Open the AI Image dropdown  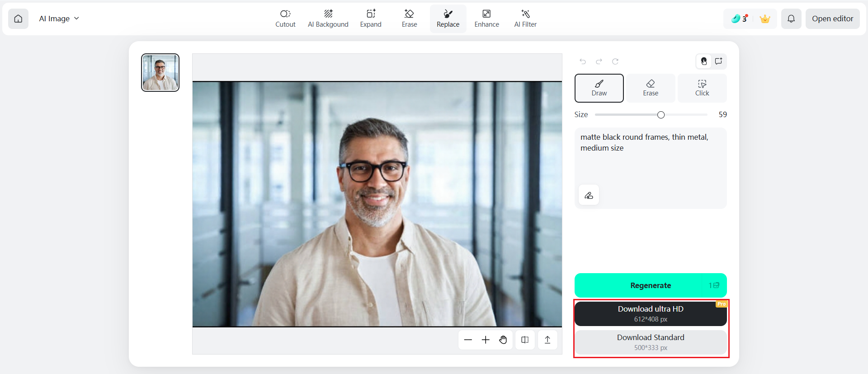click(59, 19)
